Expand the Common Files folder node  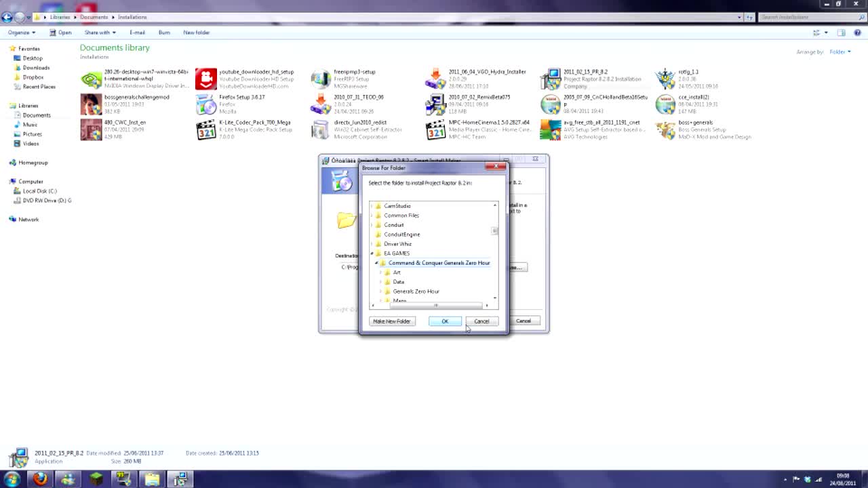[372, 216]
